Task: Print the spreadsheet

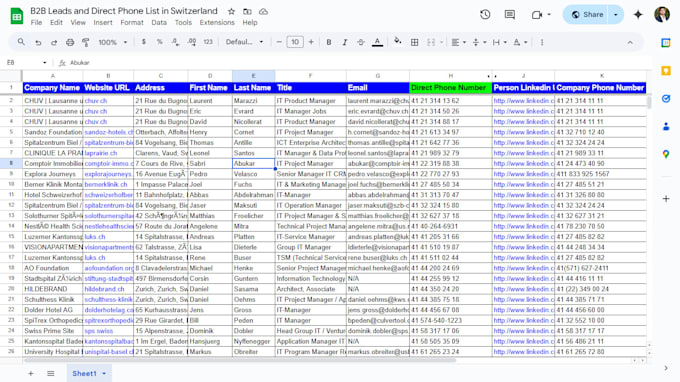Action: tap(70, 42)
